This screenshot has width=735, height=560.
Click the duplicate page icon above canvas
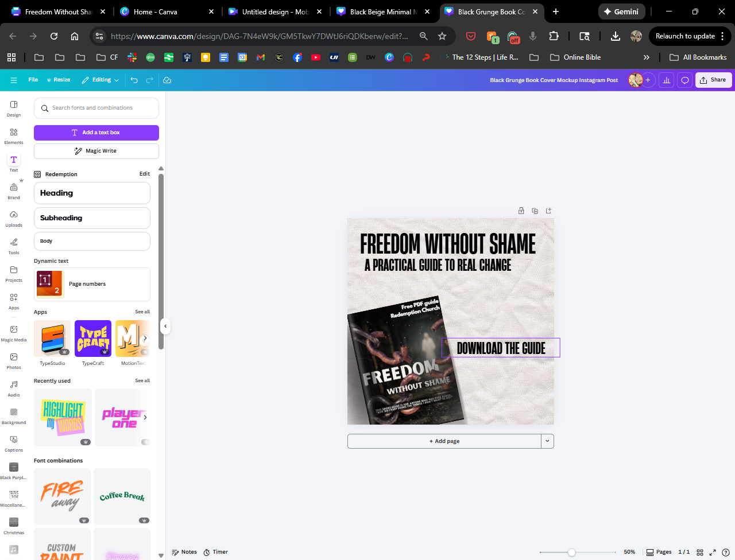pyautogui.click(x=535, y=211)
